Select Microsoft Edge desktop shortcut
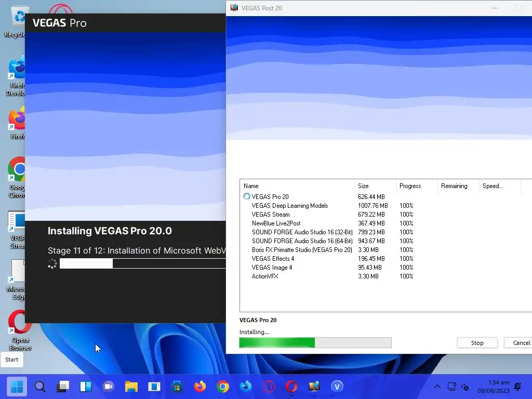Viewport: 532px width, 399px height. click(x=16, y=280)
